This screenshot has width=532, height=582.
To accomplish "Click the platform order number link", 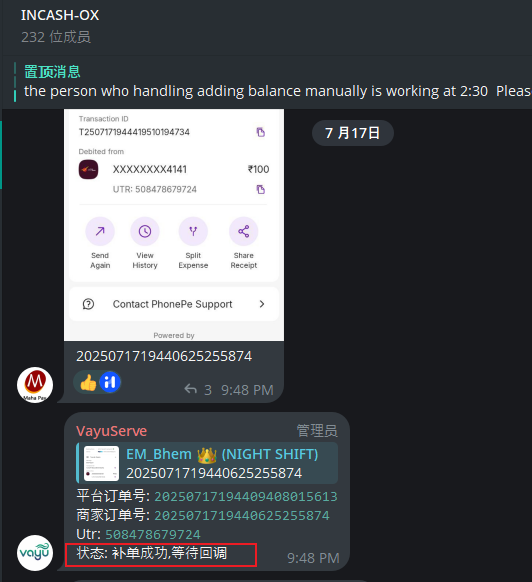I will tap(245, 496).
